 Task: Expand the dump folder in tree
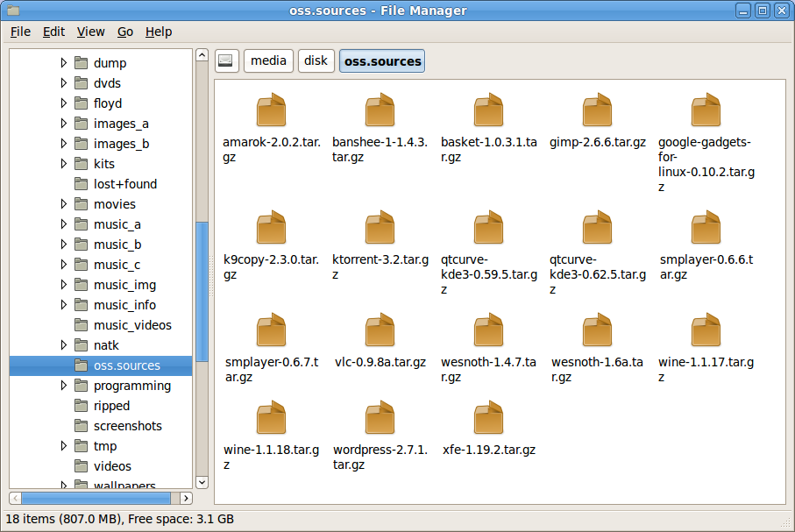click(x=63, y=62)
